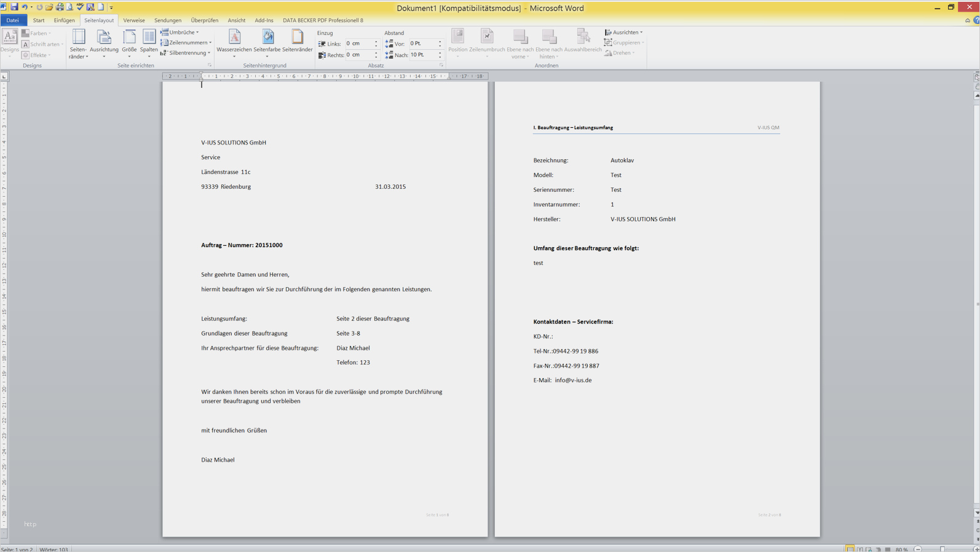The width and height of the screenshot is (980, 552).
Task: Click the Undo arrow icon
Action: click(x=25, y=7)
